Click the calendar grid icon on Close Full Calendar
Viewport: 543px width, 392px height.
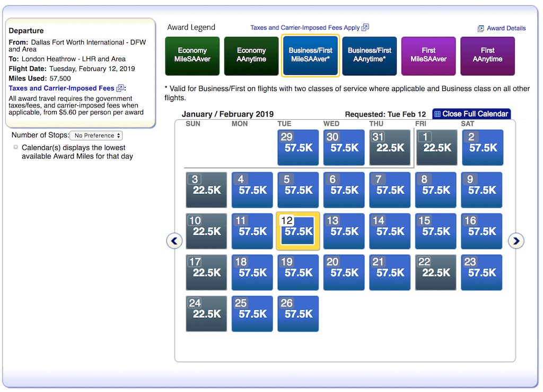[437, 114]
